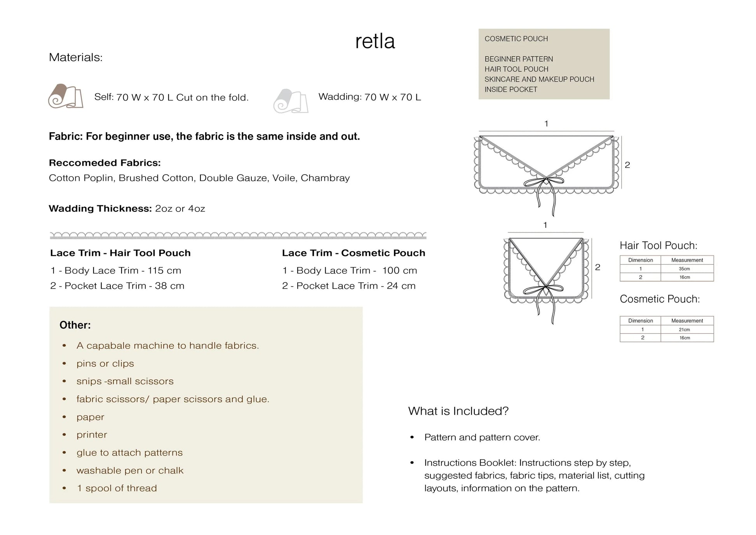Select the Hair Tool Pouch table heading
Image resolution: width=756 pixels, height=535 pixels.
tap(658, 245)
